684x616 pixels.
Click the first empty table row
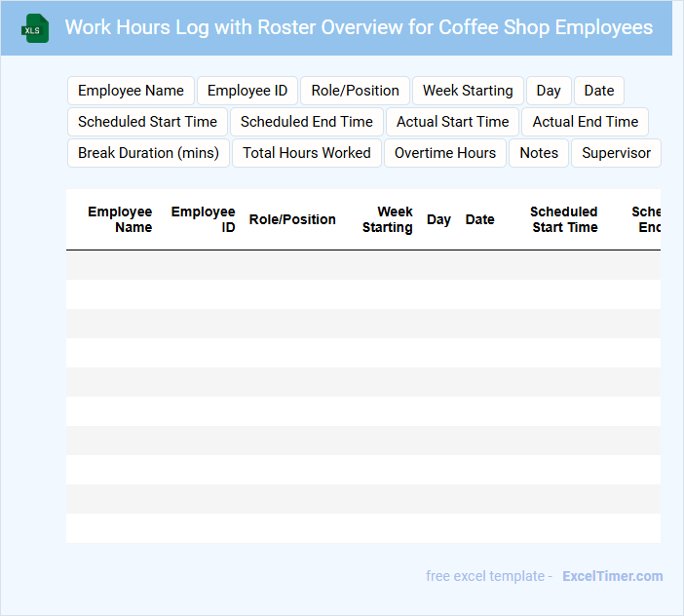pyautogui.click(x=362, y=265)
